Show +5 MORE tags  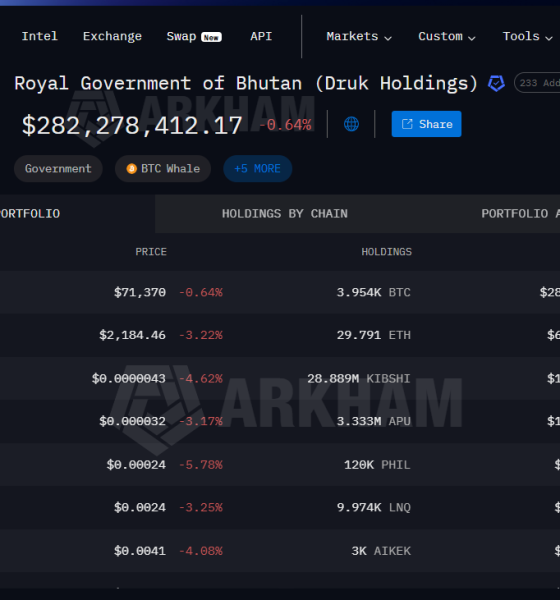click(258, 169)
